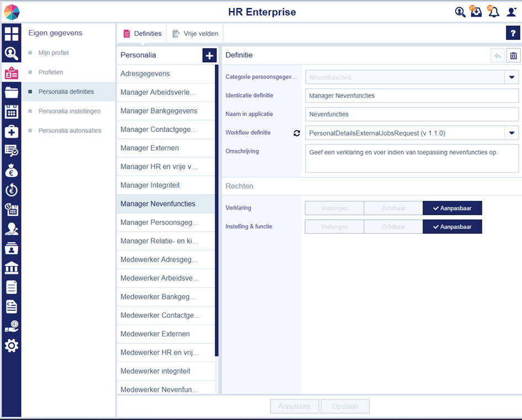Viewport: 522px width, 420px height.
Task: Select Adresgegevens in Personalia list
Action: coord(166,74)
